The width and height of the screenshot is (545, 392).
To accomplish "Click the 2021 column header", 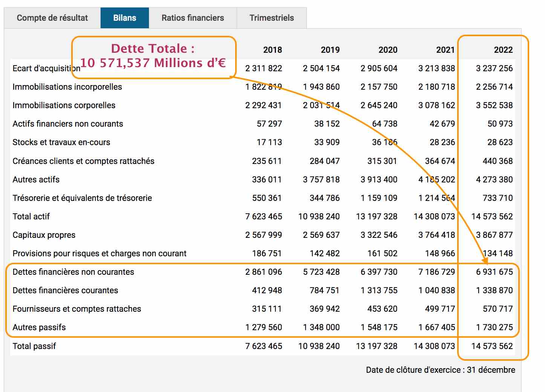I will tap(445, 50).
